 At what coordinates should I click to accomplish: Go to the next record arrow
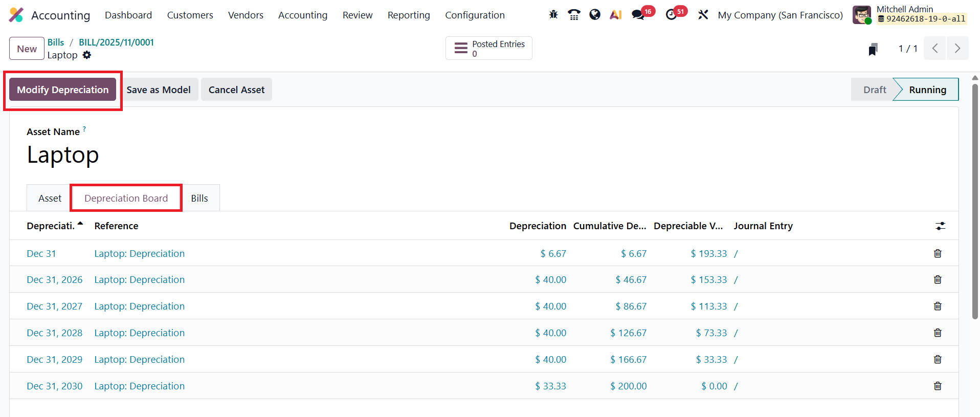pyautogui.click(x=957, y=49)
